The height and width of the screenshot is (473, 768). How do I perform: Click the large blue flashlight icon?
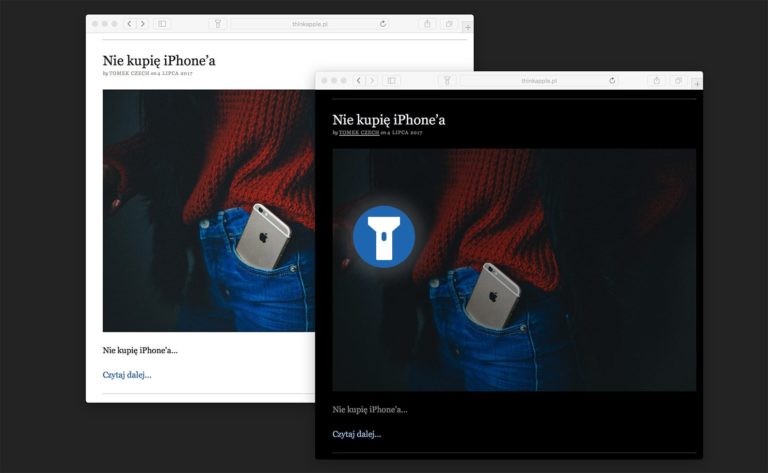(384, 236)
